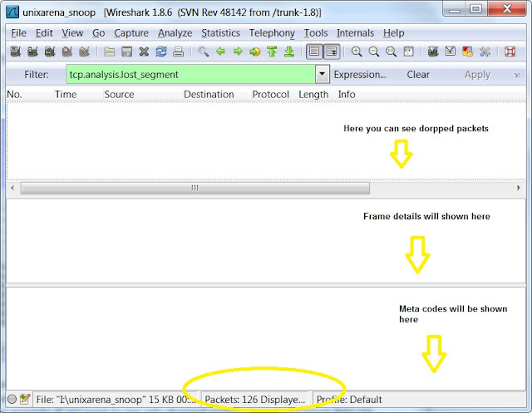Edit display filters icon
This screenshot has width=532, height=413.
pos(451,52)
